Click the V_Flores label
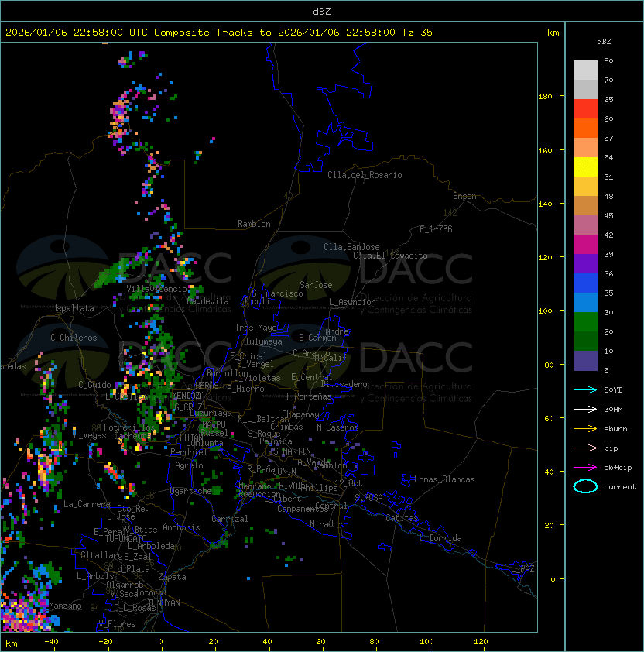This screenshot has width=644, height=652. tap(117, 624)
